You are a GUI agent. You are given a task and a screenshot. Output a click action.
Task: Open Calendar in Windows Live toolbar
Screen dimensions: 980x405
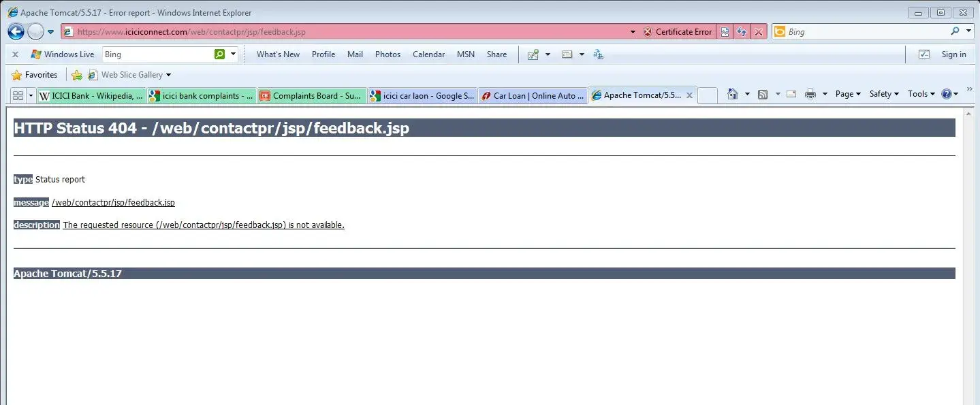click(x=428, y=54)
